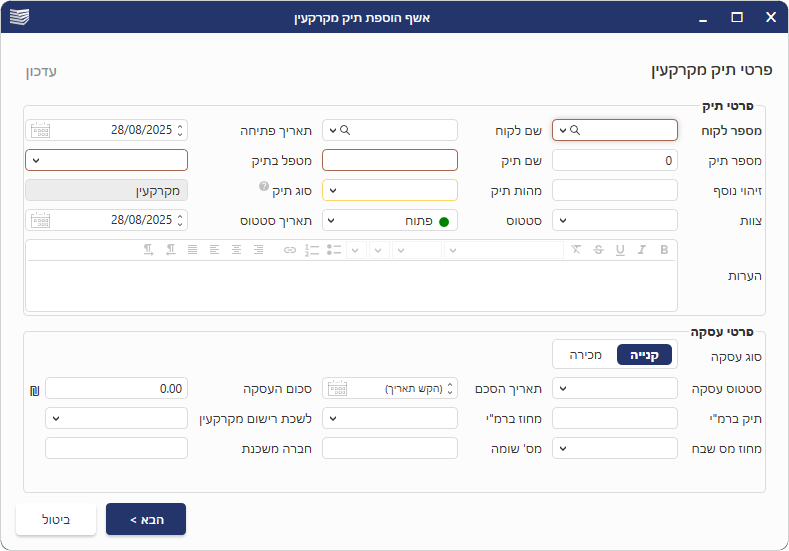This screenshot has height=551, width=789.
Task: Click the עדכון tab label
Action: click(41, 72)
